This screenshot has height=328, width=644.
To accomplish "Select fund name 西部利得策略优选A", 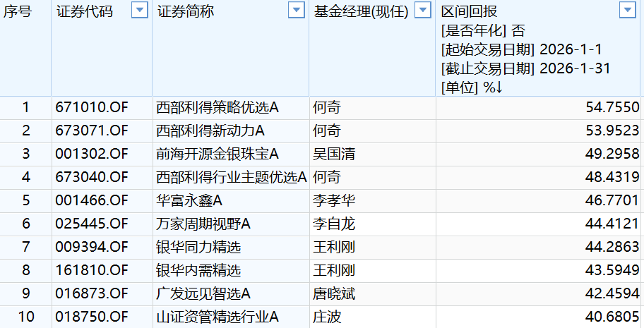I will pyautogui.click(x=217, y=107).
